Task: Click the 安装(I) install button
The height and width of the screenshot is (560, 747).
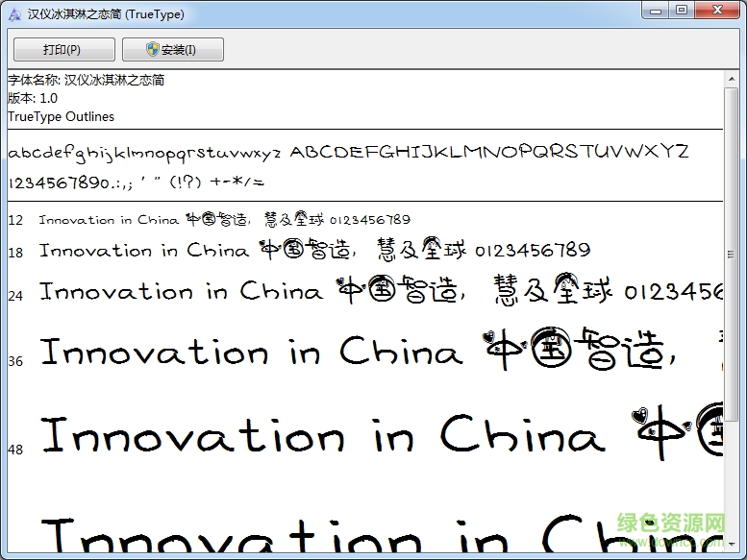Action: point(173,50)
